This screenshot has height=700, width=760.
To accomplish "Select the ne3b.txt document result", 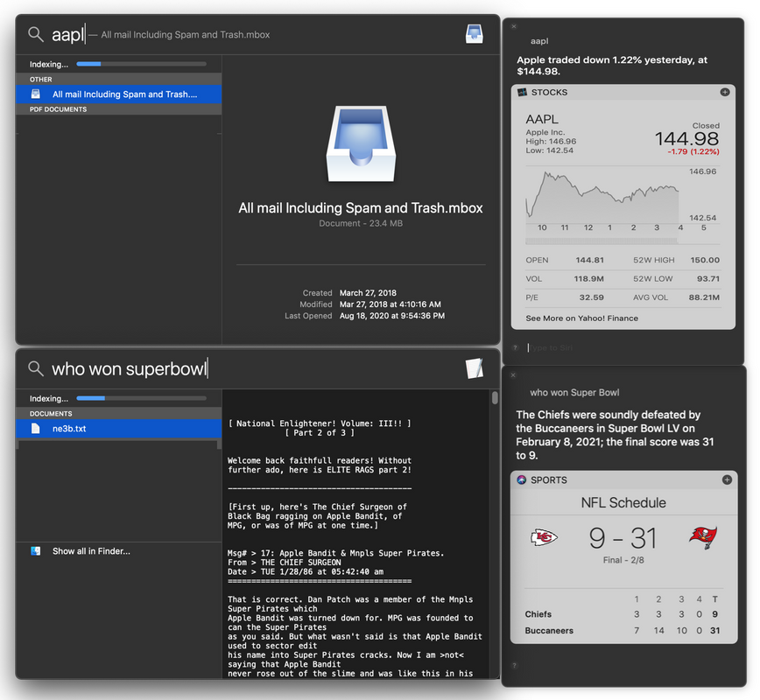I will pos(119,428).
